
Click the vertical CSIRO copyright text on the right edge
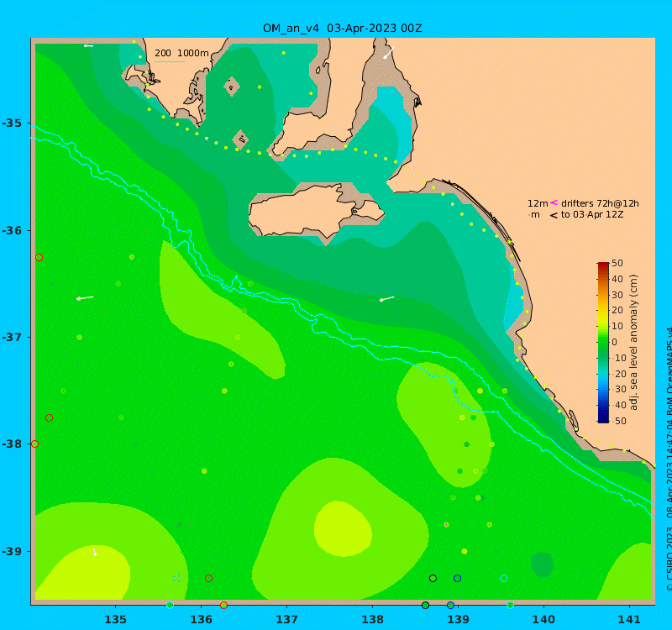(669, 459)
